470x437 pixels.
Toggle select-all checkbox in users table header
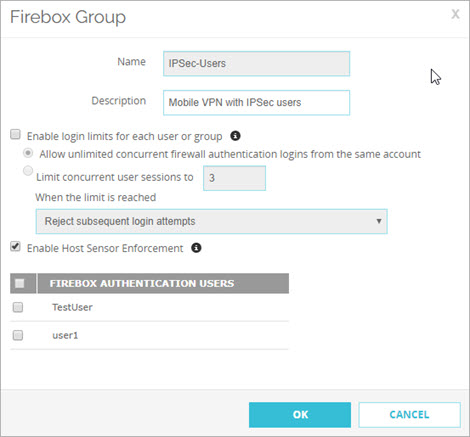point(20,283)
